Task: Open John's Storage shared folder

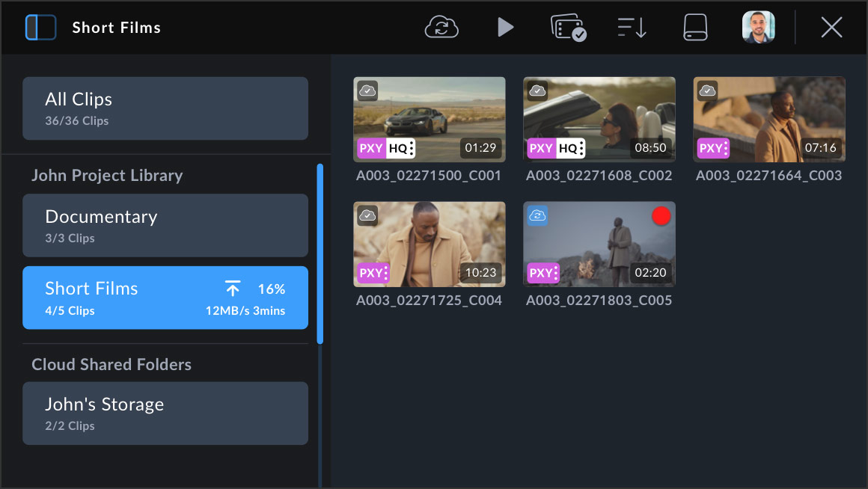Action: [165, 413]
